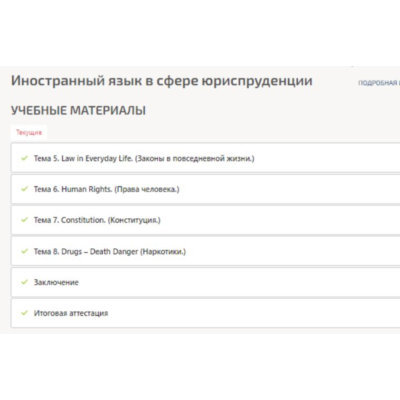This screenshot has height=400, width=400.
Task: Open Тема 8. Drugs – Death Danger
Action: tap(206, 251)
